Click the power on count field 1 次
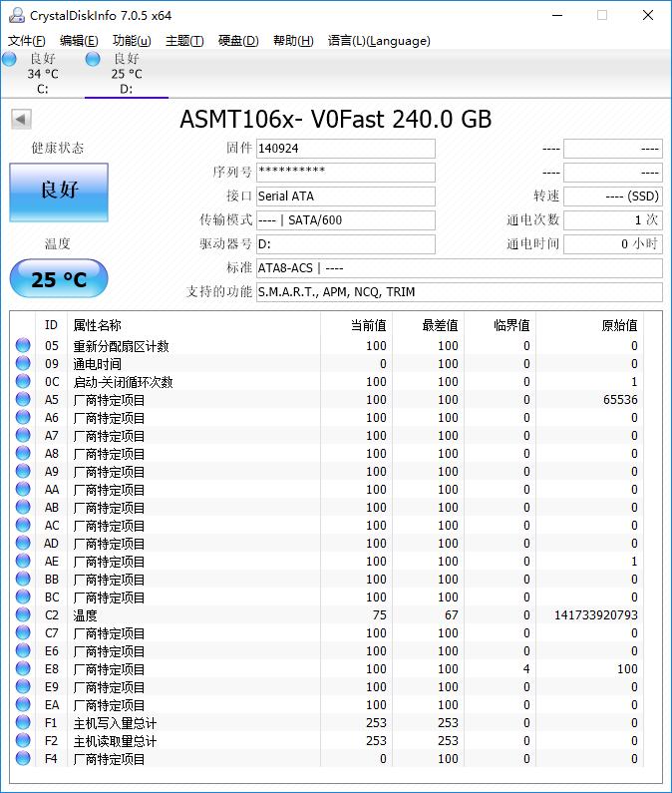The width and height of the screenshot is (672, 793). tap(613, 220)
